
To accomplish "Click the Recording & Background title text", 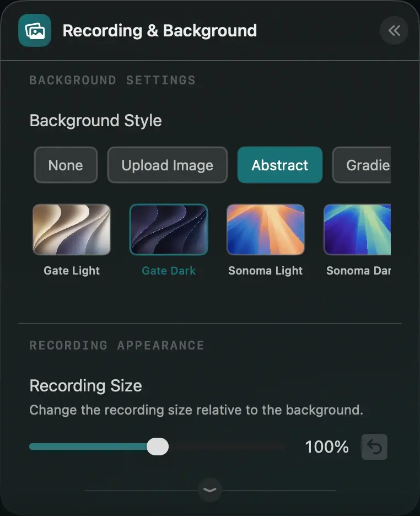I will point(160,31).
